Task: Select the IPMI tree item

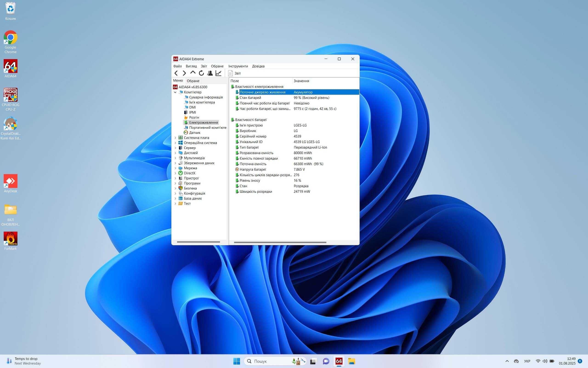Action: 190,112
